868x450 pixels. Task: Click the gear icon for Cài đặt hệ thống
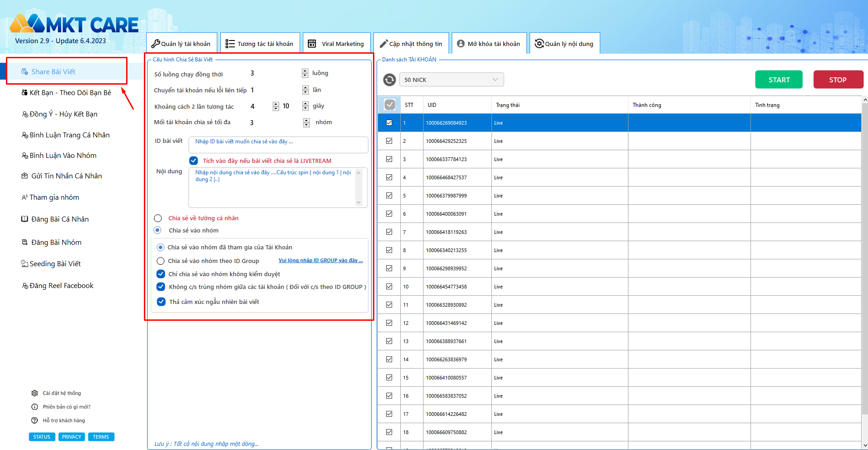(x=35, y=393)
